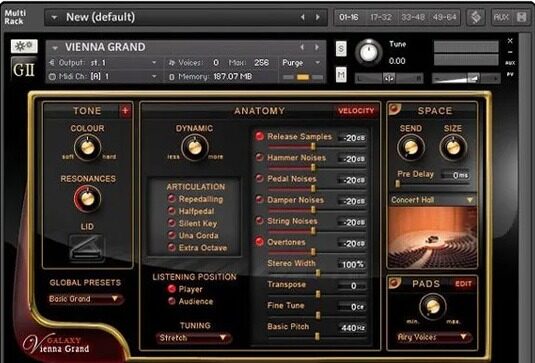Click the Basic Pitch slider handle
The height and width of the screenshot is (363, 535).
[317, 336]
